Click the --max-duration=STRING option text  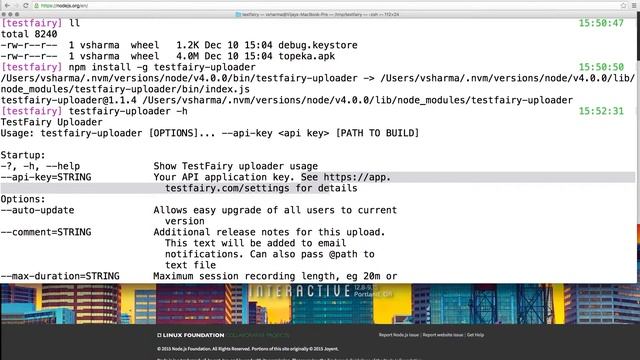(60, 276)
